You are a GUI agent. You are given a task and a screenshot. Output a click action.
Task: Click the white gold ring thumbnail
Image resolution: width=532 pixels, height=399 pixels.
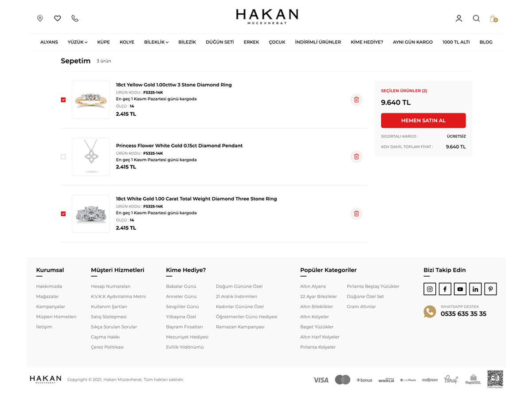pos(91,214)
